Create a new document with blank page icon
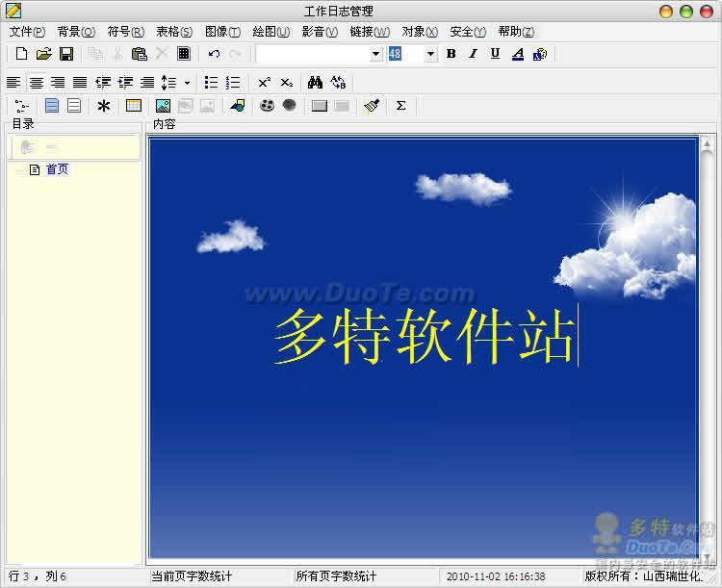 (x=21, y=54)
